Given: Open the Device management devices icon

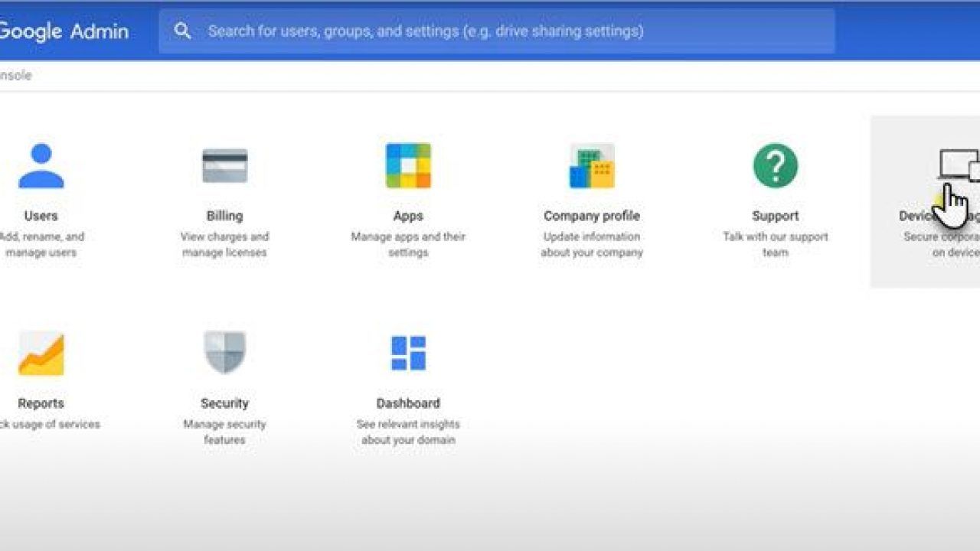Looking at the screenshot, I should tap(960, 165).
